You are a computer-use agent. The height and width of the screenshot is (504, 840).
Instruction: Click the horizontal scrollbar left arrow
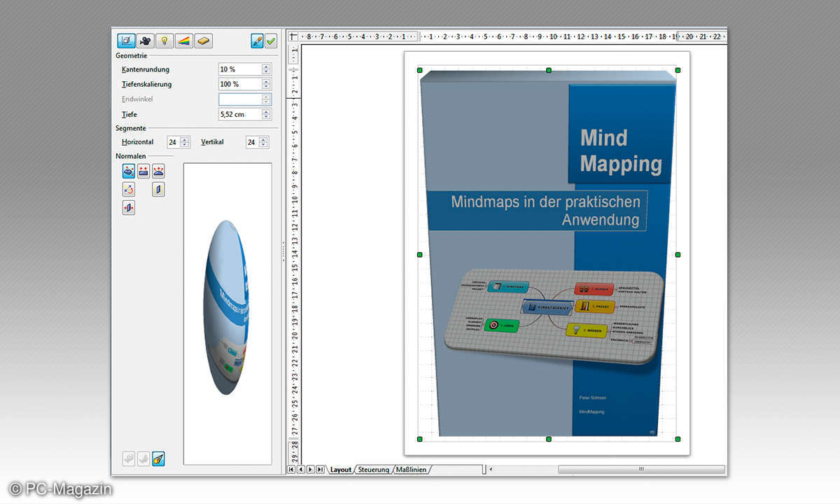tap(491, 470)
